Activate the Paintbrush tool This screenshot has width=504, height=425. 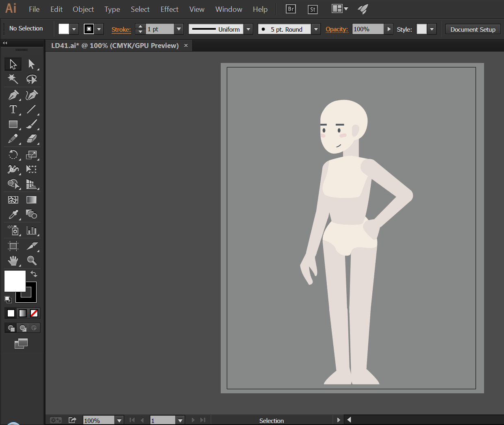click(31, 124)
